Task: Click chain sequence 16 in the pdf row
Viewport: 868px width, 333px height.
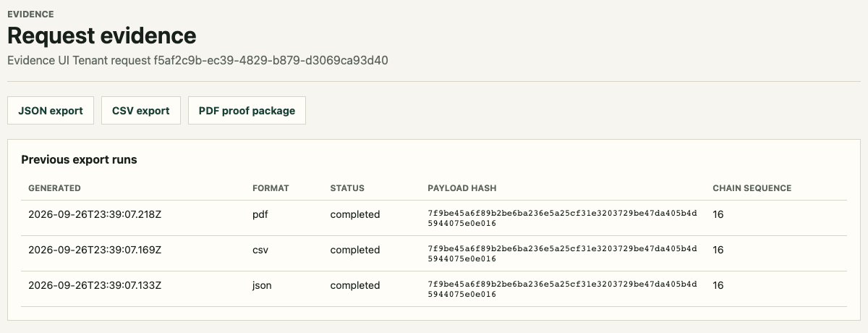Action: click(x=718, y=214)
